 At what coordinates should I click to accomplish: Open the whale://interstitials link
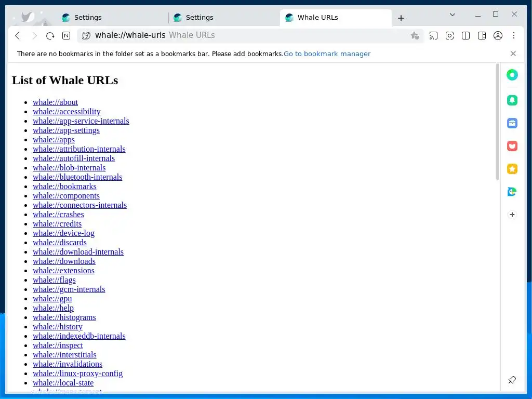click(x=64, y=354)
